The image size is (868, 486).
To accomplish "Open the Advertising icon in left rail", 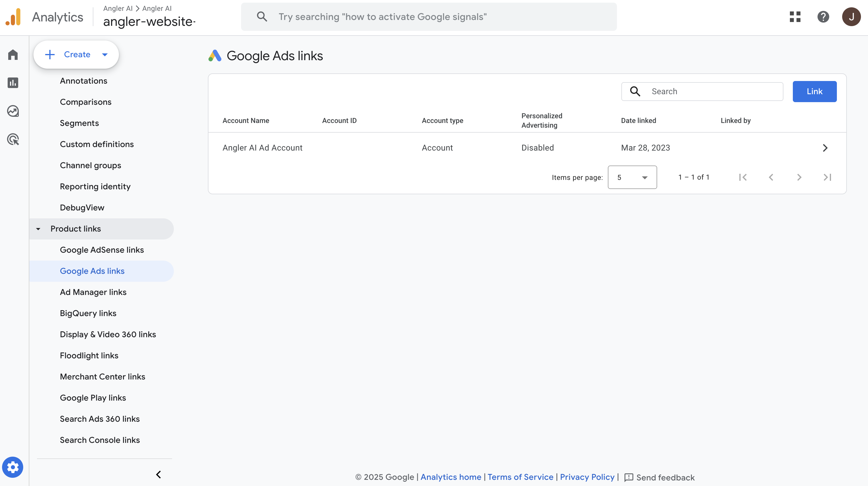I will point(13,139).
